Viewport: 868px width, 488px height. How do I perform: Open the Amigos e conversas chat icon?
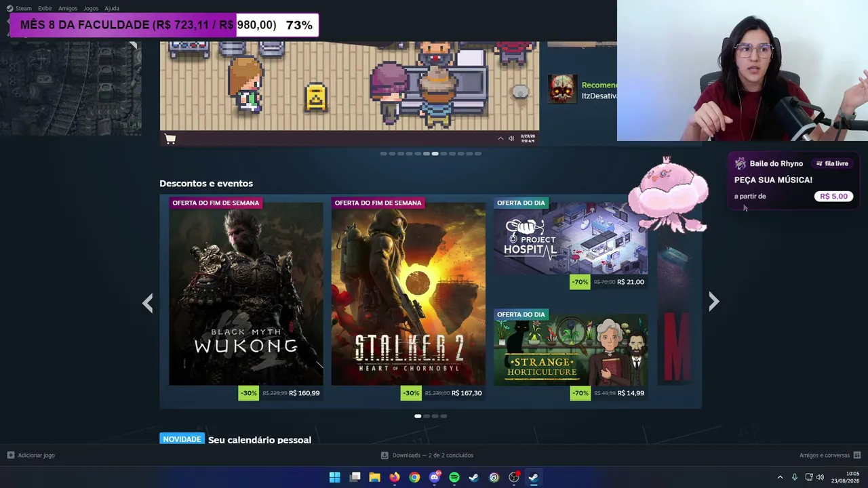(x=857, y=455)
